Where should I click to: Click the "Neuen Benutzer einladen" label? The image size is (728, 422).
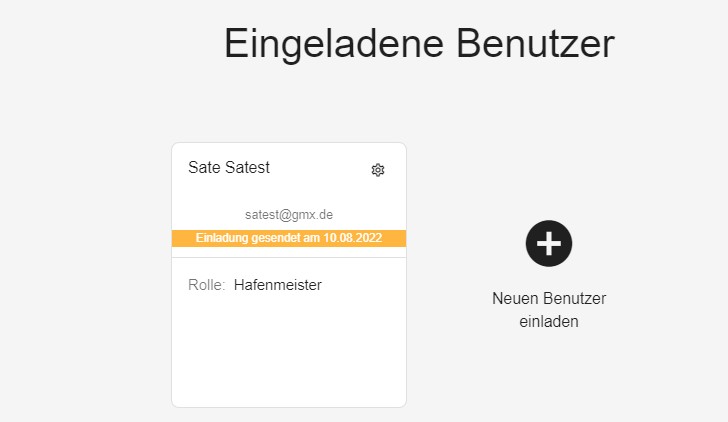pos(549,310)
